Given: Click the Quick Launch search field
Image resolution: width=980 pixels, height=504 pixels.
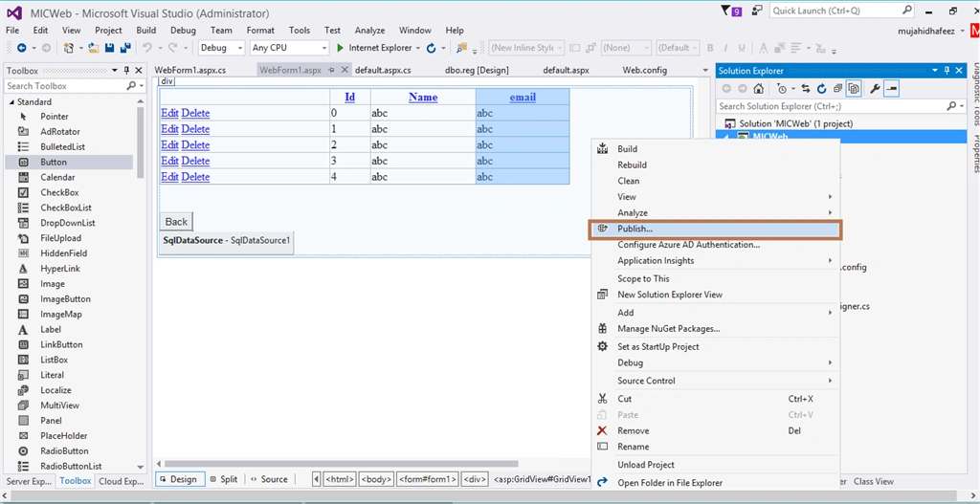Looking at the screenshot, I should (834, 11).
